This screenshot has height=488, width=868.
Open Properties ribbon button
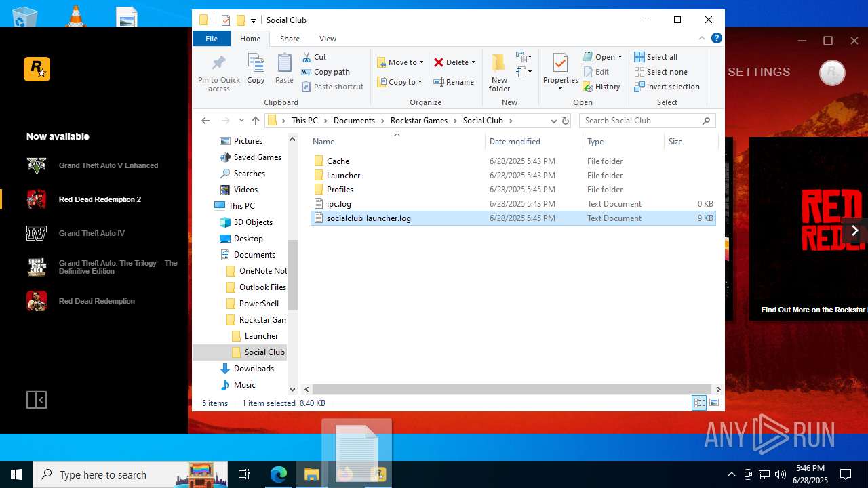point(560,72)
